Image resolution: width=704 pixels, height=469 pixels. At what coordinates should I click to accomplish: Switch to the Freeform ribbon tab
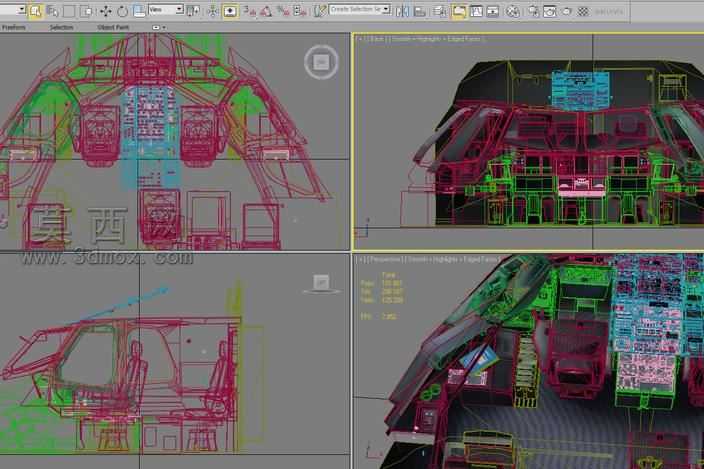13,27
